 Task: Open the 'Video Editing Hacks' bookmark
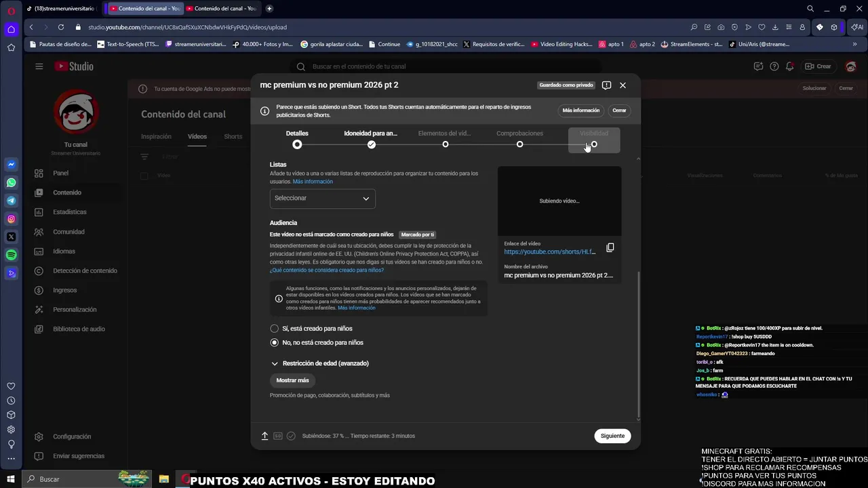[562, 44]
